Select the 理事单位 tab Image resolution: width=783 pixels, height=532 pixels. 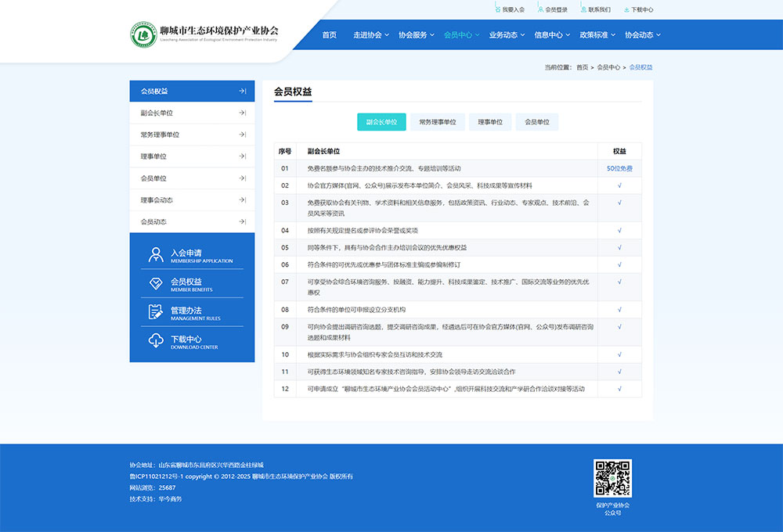point(490,122)
